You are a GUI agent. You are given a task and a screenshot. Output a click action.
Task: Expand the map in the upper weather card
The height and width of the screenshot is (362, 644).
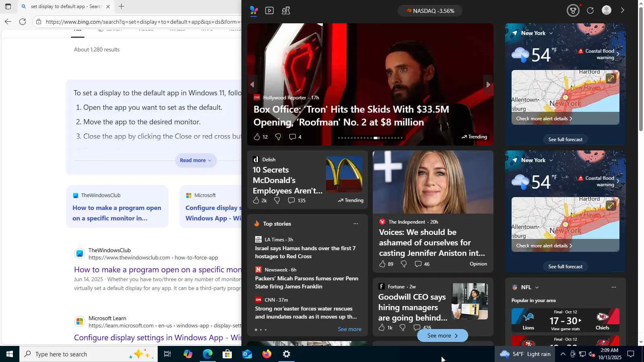pyautogui.click(x=611, y=78)
